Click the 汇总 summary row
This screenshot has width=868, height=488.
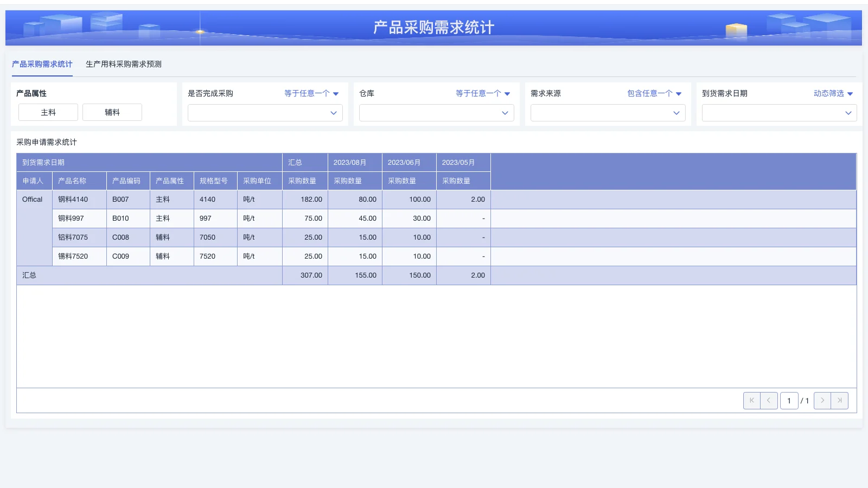tap(29, 275)
